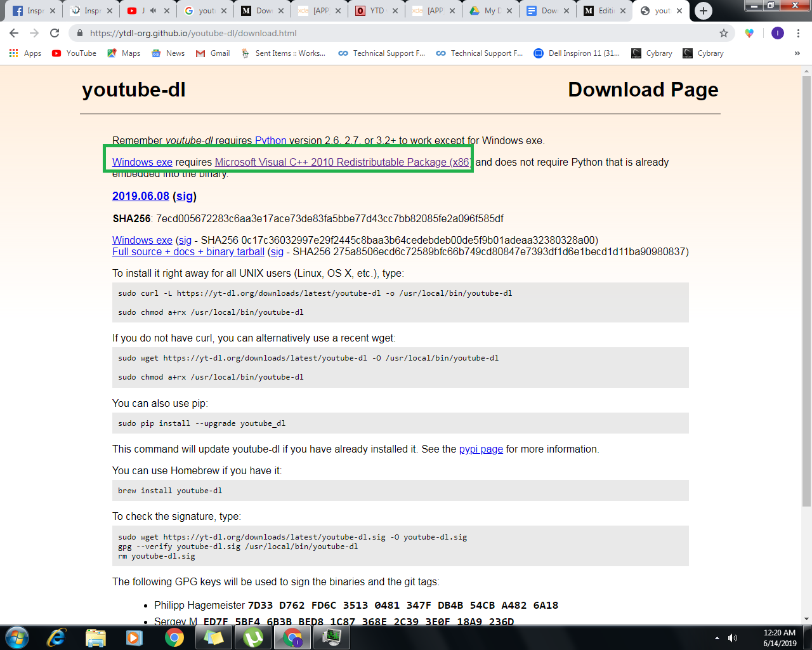Click Philipp Hagemeister GPG key line
Screen dimensions: 812x650
pos(356,606)
